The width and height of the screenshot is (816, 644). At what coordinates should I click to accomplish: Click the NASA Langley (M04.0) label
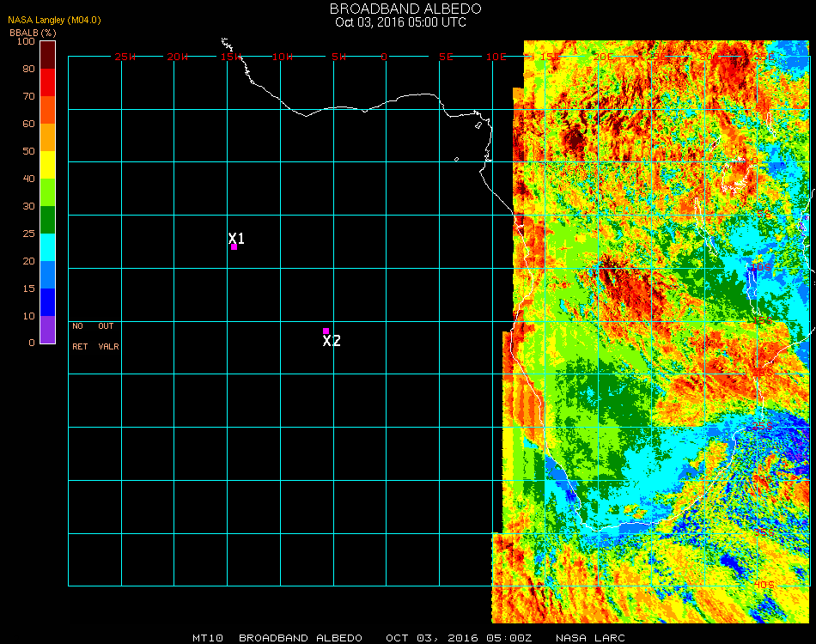coord(53,20)
